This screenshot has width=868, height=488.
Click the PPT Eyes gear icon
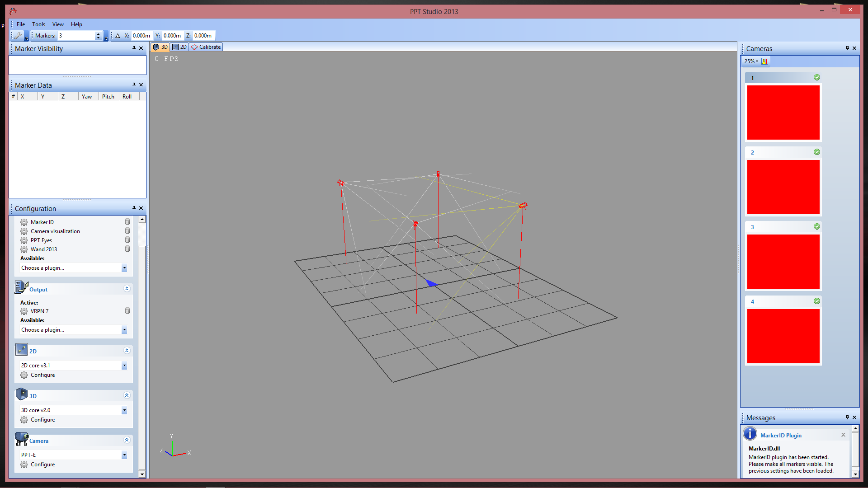24,240
